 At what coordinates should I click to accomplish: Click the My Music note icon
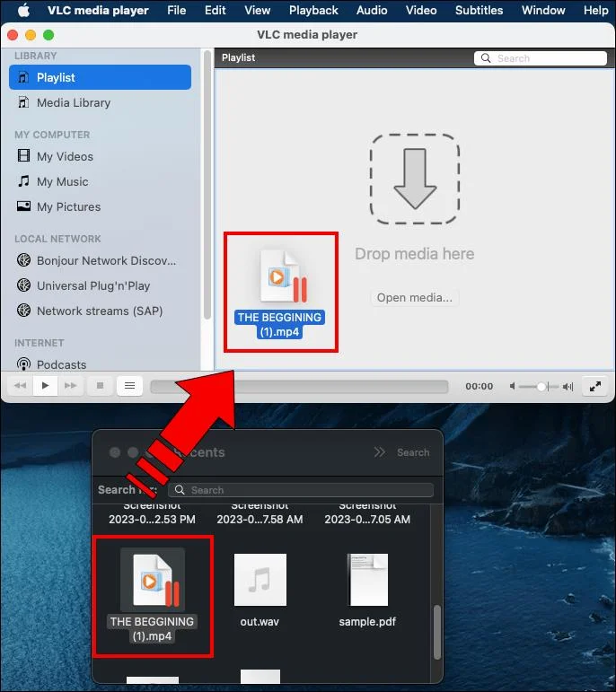coord(23,181)
